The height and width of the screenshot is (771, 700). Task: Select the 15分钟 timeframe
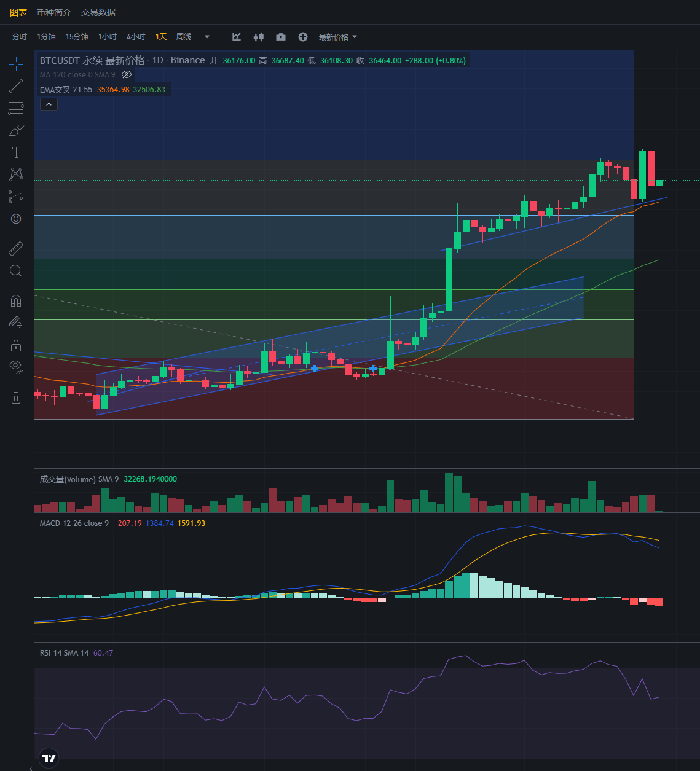[77, 37]
